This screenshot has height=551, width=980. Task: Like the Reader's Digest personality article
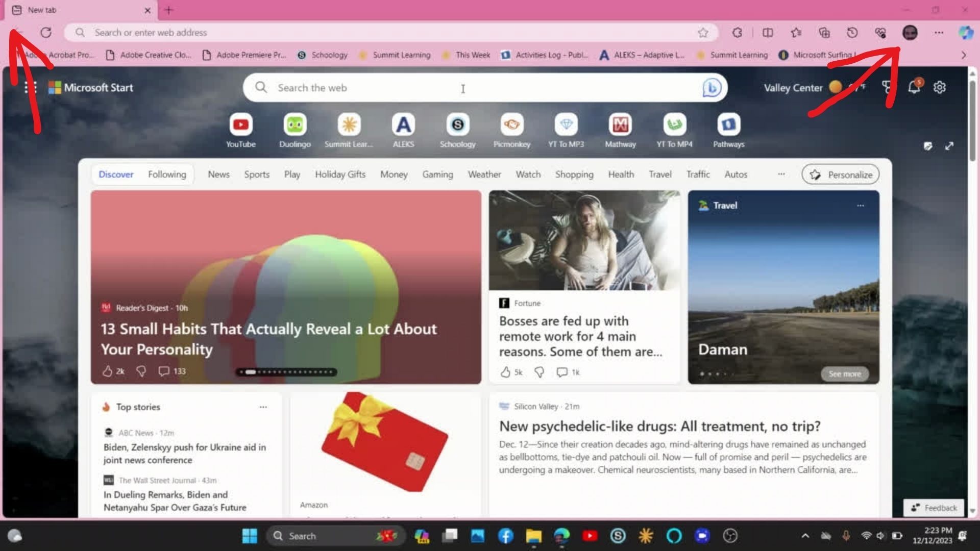(107, 371)
